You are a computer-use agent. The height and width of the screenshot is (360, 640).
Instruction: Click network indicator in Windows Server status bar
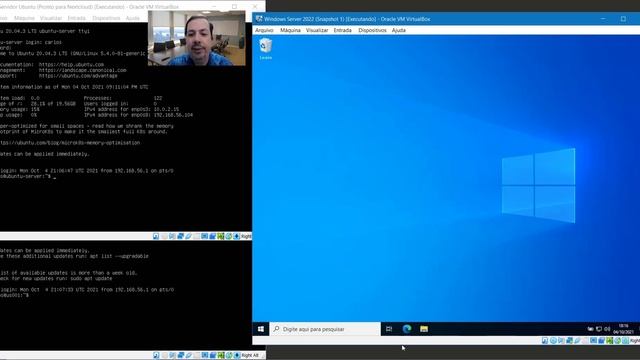click(x=569, y=340)
